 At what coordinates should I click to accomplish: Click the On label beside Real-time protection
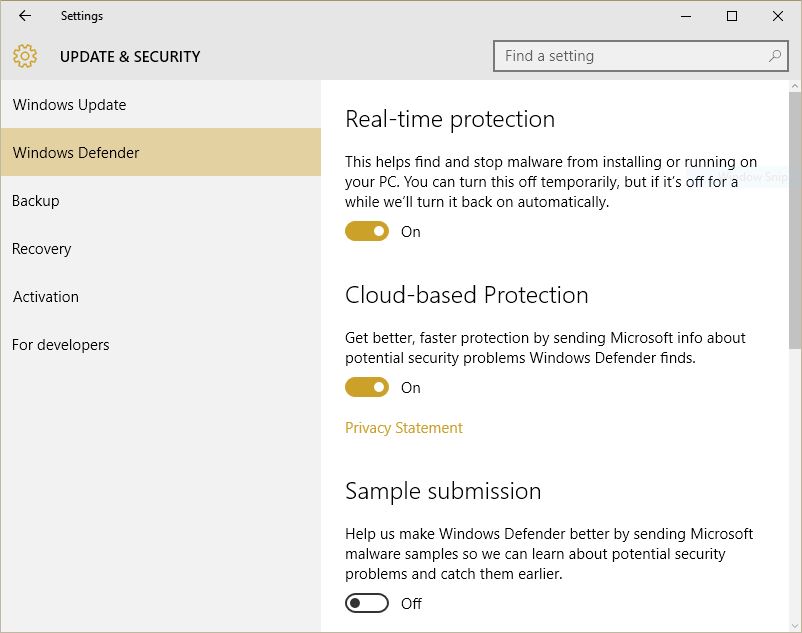pos(410,231)
